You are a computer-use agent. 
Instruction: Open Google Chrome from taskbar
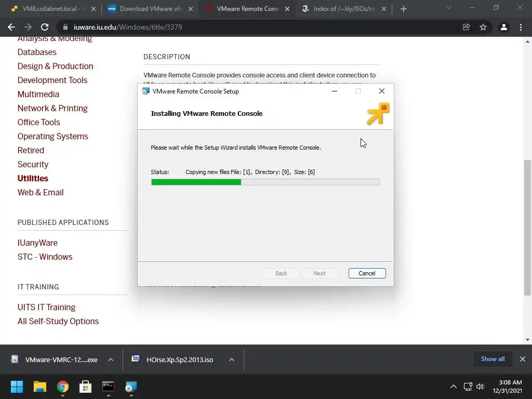63,387
